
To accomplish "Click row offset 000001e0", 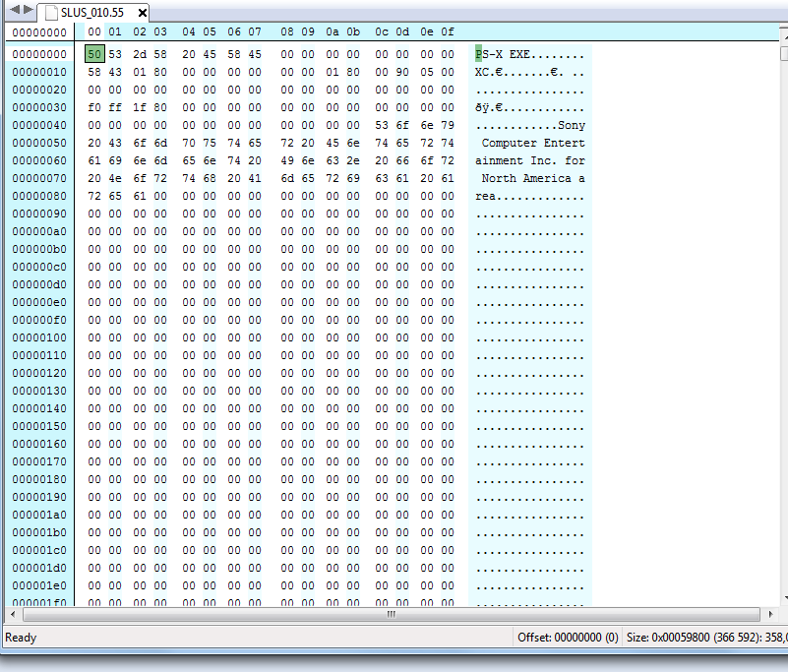I will [x=39, y=586].
